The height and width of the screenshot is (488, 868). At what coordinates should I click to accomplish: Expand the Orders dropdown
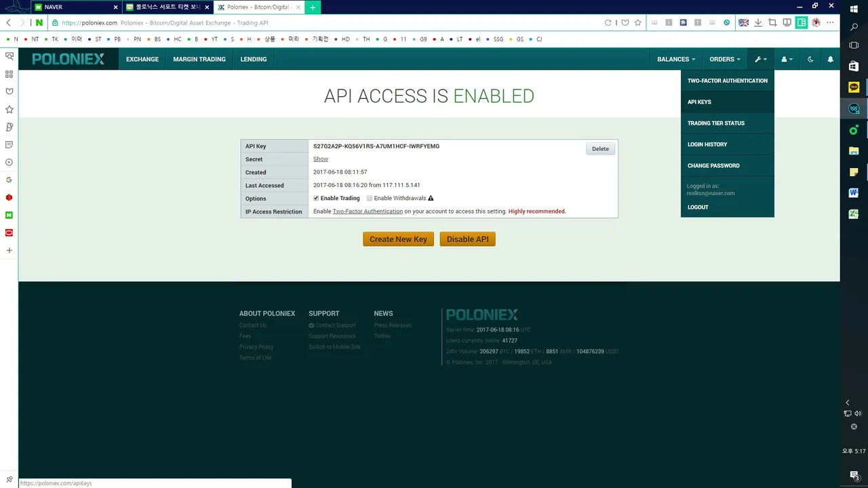pyautogui.click(x=725, y=59)
